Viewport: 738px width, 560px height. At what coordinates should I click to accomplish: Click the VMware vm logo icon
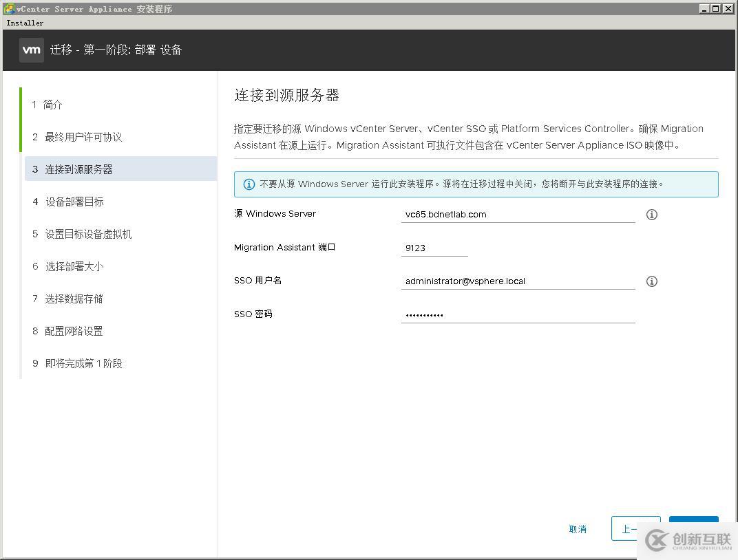32,50
